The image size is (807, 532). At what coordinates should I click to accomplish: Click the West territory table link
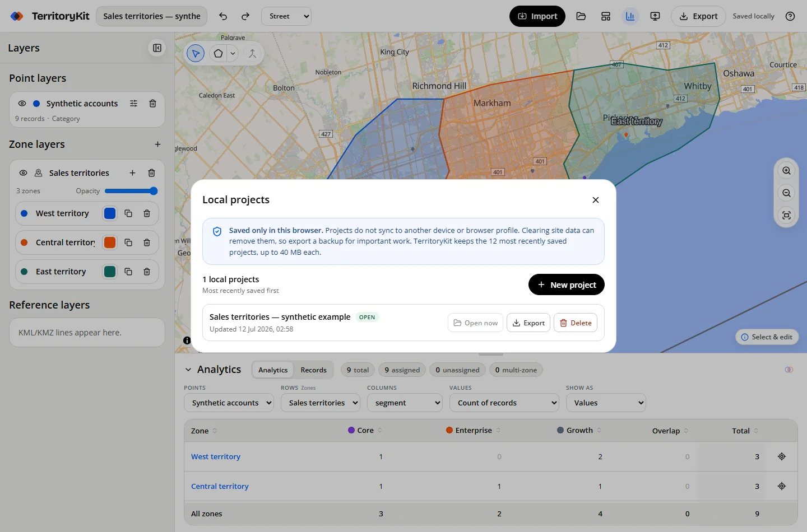coord(216,456)
